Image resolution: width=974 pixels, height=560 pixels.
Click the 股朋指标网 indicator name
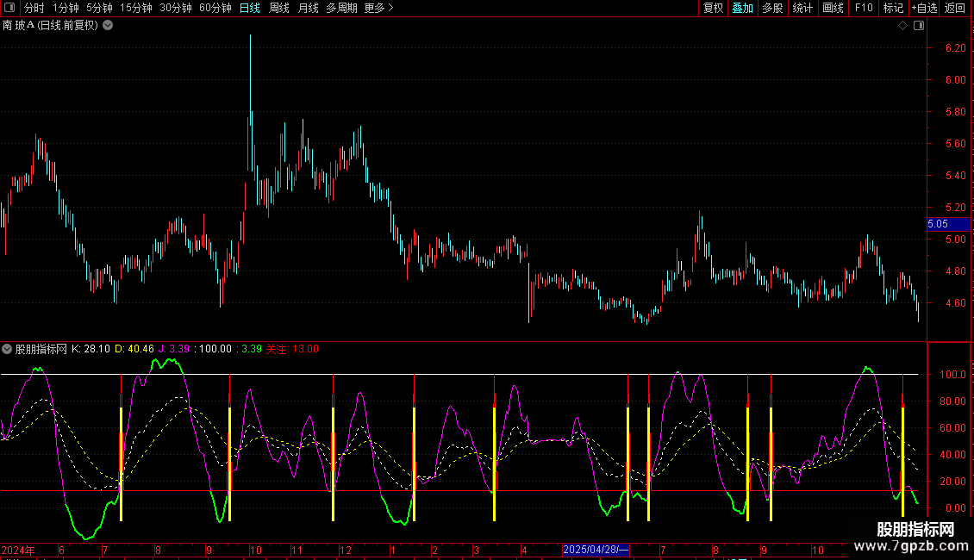click(x=41, y=349)
